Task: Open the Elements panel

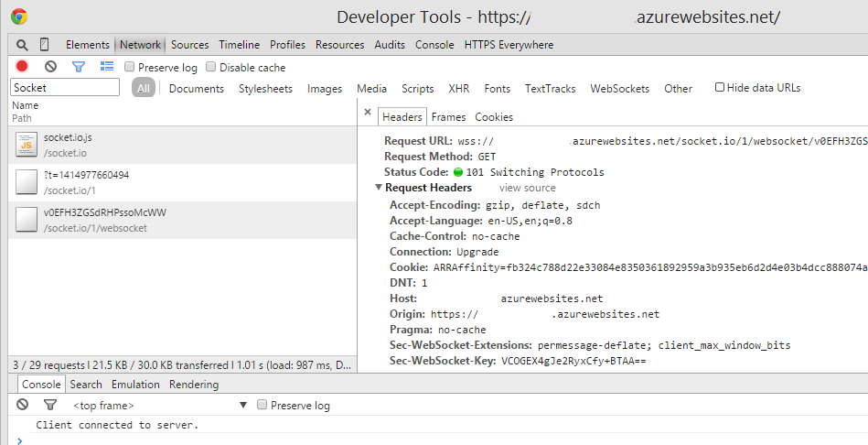Action: coord(88,45)
